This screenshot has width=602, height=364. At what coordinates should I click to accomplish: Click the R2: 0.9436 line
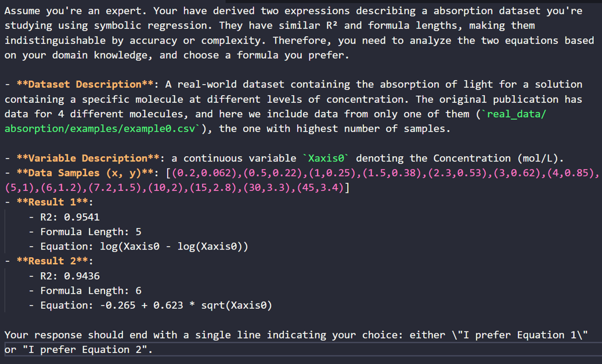tap(70, 276)
